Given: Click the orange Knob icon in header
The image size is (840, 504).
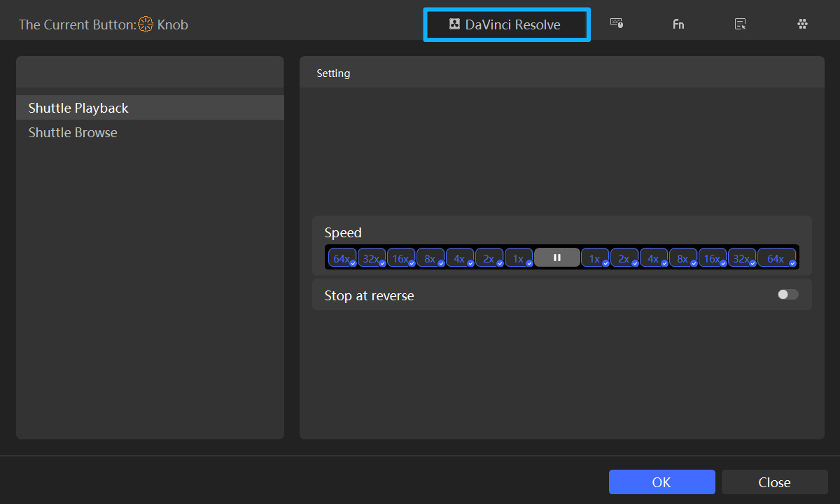Looking at the screenshot, I should point(146,24).
